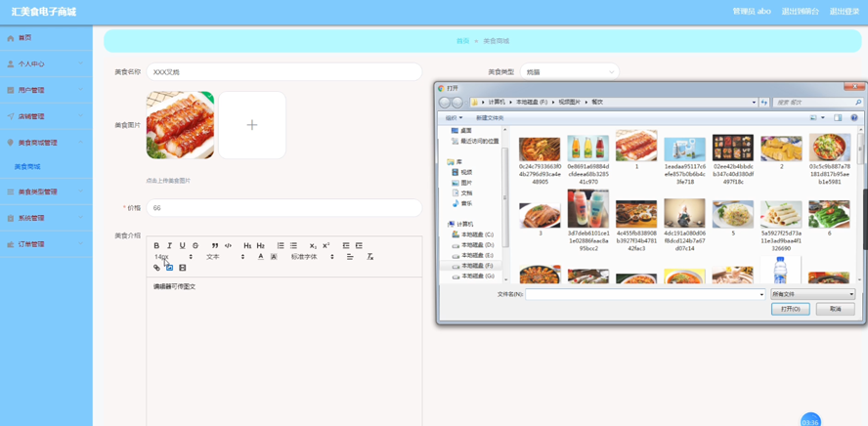This screenshot has width=868, height=426.
Task: Click the 退出到前台 link
Action: [800, 12]
